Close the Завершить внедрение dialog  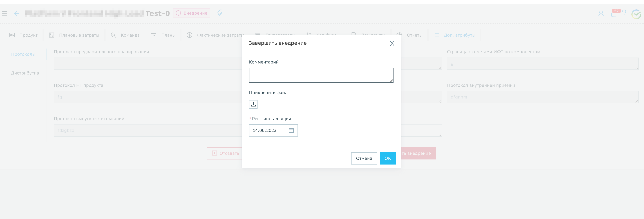[x=392, y=43]
